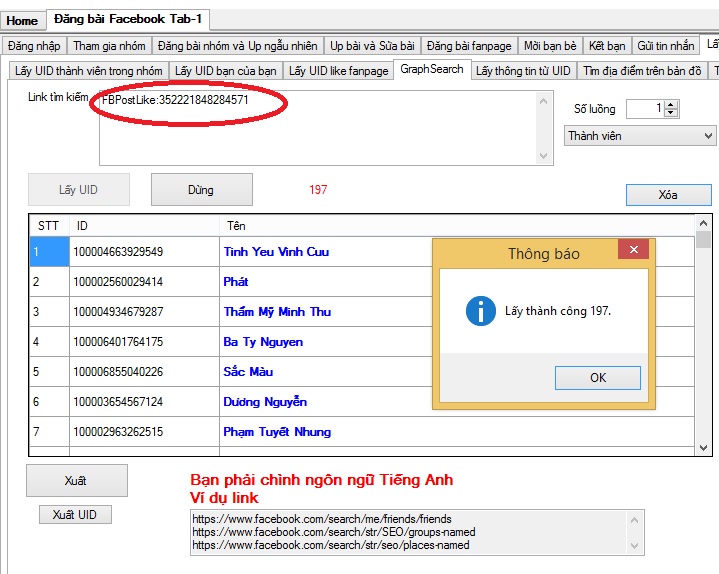Open the Up bài và Sửa bài tab
The image size is (719, 574).
point(372,46)
